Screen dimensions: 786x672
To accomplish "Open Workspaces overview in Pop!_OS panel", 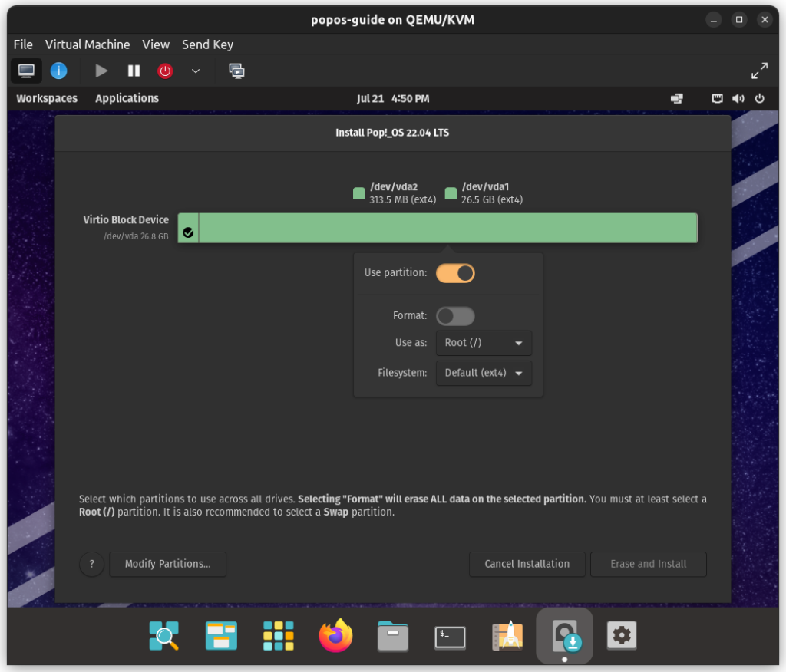I will [x=47, y=98].
